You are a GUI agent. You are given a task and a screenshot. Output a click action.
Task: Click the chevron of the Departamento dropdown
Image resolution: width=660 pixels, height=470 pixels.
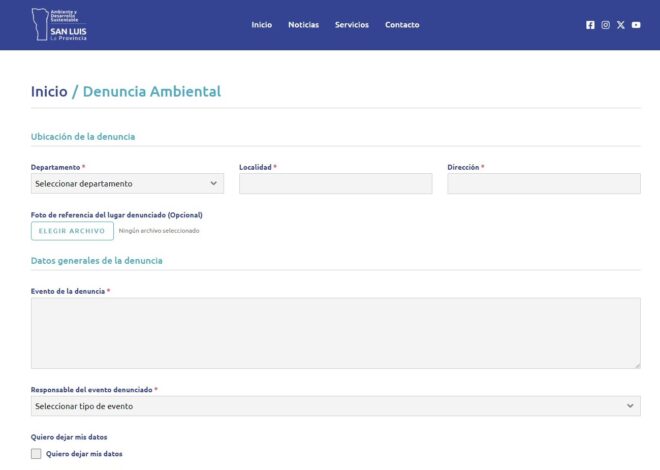[x=213, y=183]
